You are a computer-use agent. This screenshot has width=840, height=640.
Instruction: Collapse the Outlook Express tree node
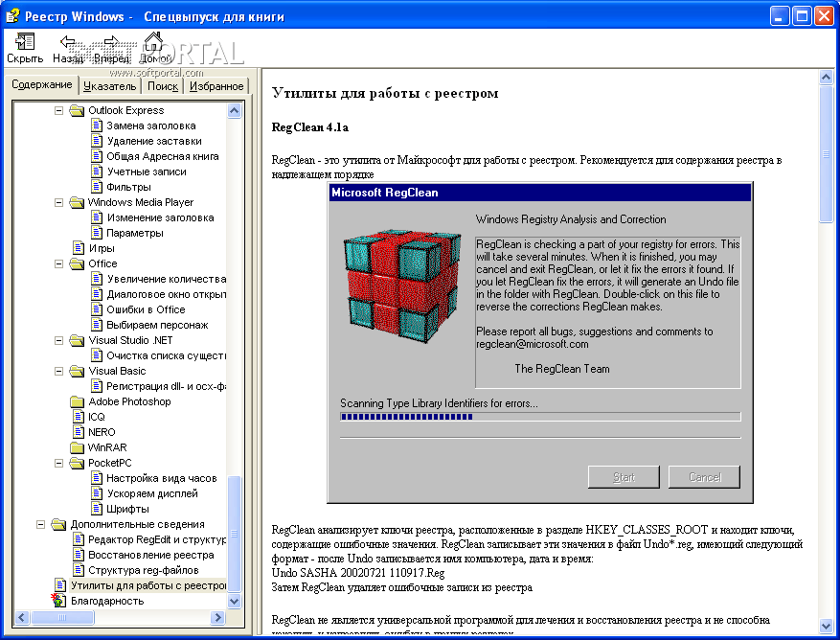59,111
